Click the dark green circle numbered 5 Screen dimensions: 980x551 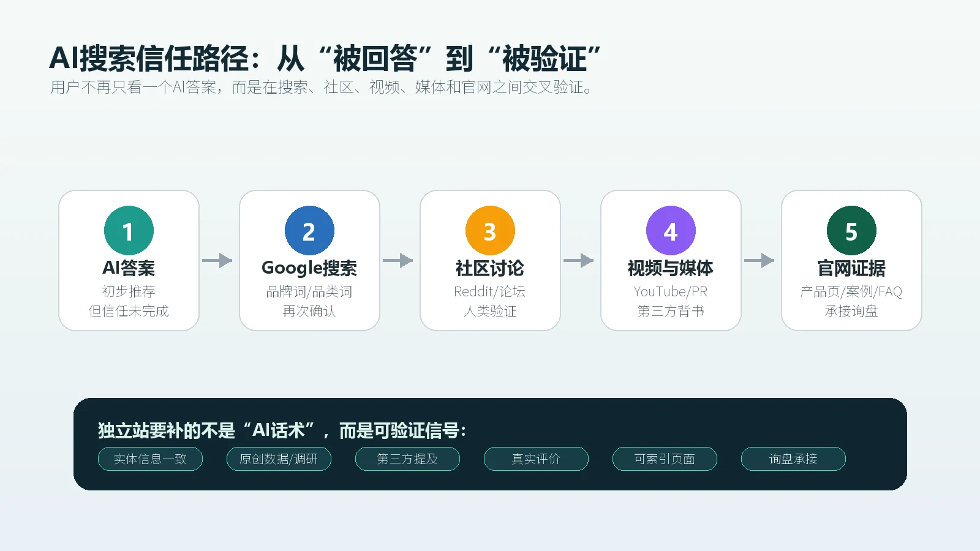pyautogui.click(x=851, y=230)
